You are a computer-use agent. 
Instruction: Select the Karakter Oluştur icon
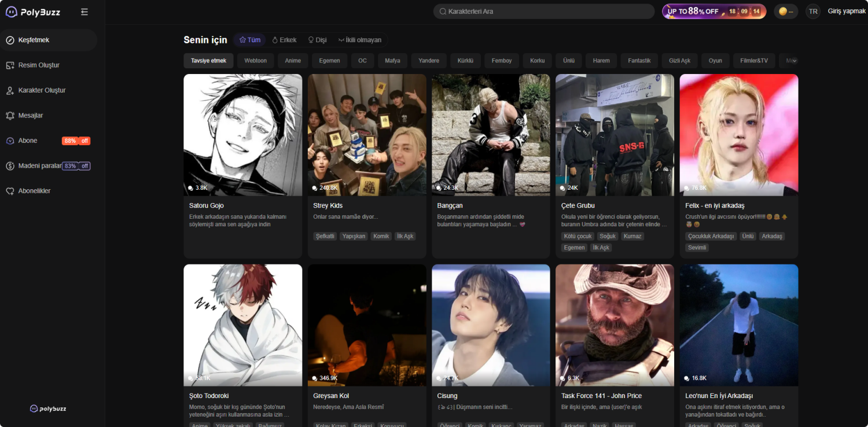pos(10,90)
